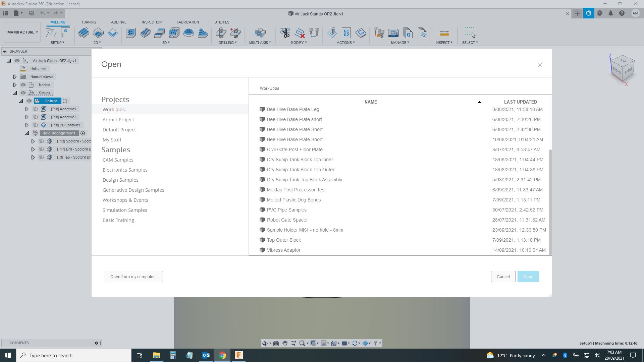Open the DRILLING dropdown menu
This screenshot has width=644, height=362.
click(x=227, y=43)
